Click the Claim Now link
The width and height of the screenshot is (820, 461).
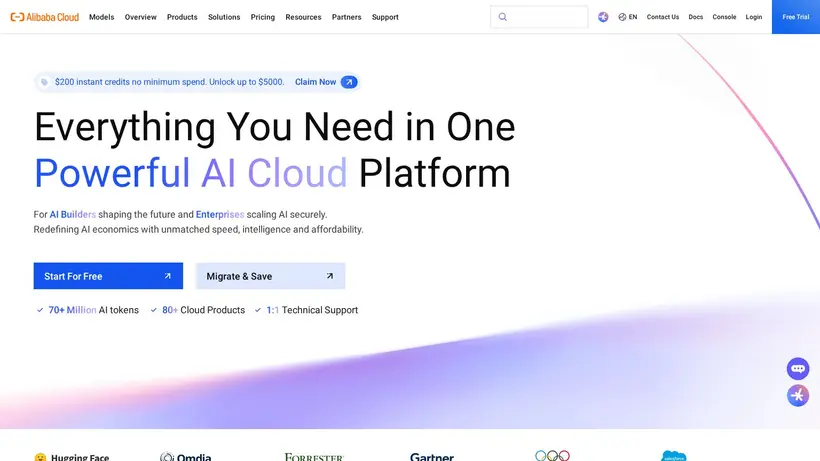(315, 82)
